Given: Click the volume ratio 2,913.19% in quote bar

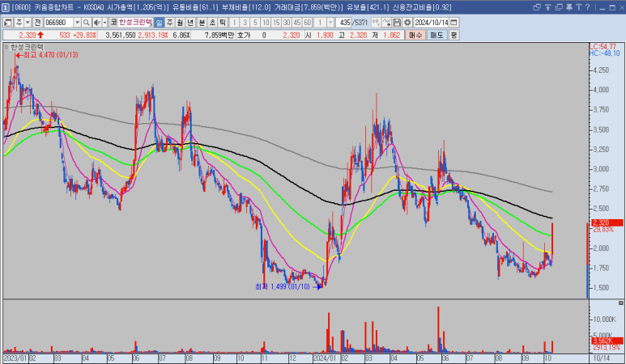Looking at the screenshot, I should [153, 36].
